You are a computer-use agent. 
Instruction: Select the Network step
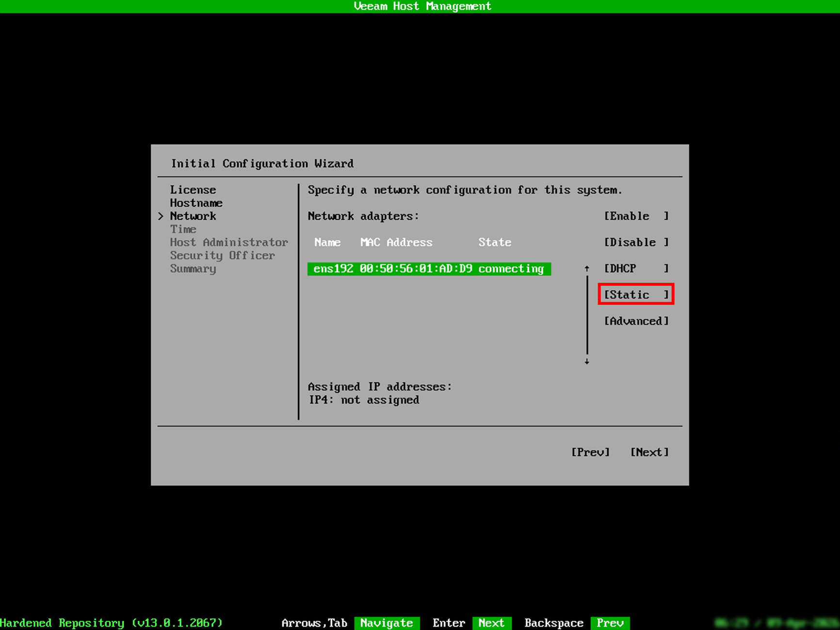tap(193, 216)
